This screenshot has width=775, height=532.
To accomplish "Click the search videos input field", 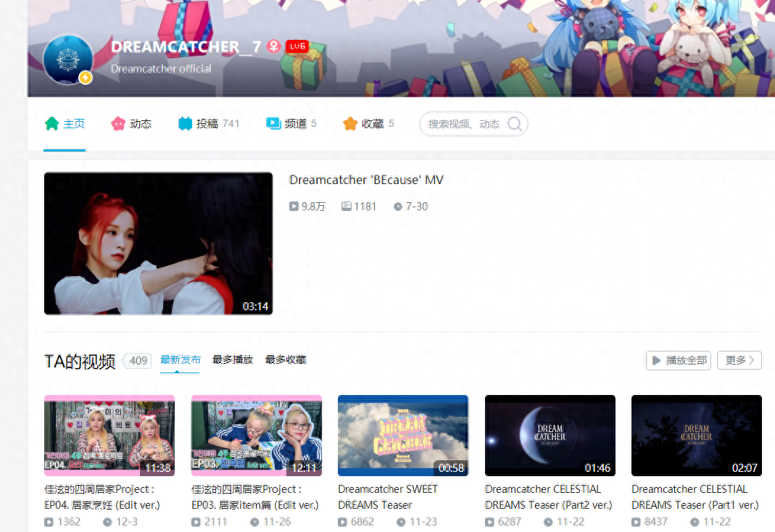I will click(x=464, y=124).
